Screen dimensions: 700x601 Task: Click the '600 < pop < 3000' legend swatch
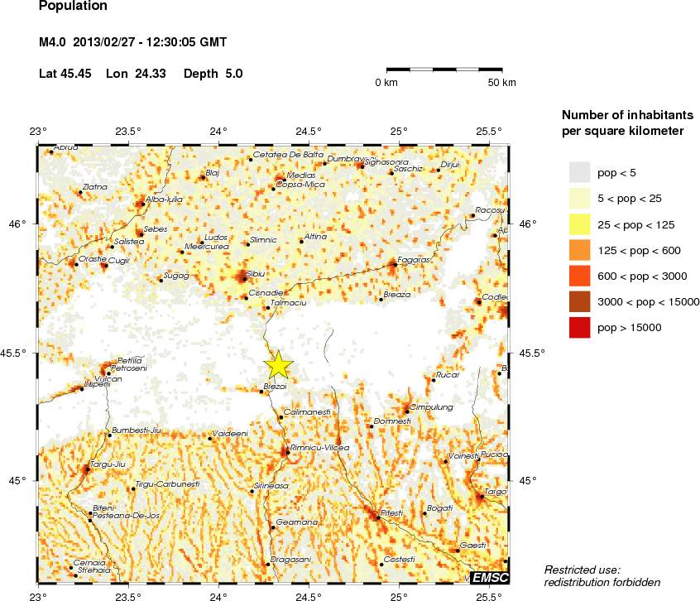[x=579, y=276]
